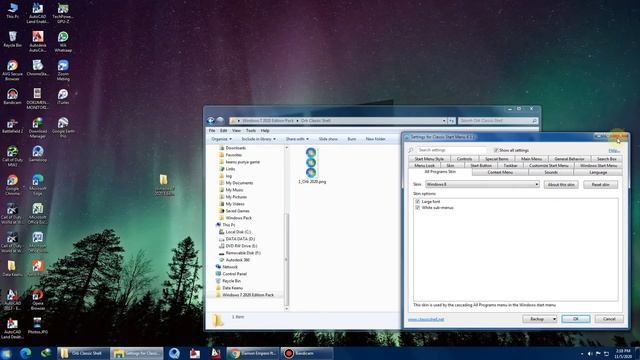Screen dimensions: 640x360
Task: Open Microsoft Edge from the taskbar
Action: coord(25,353)
